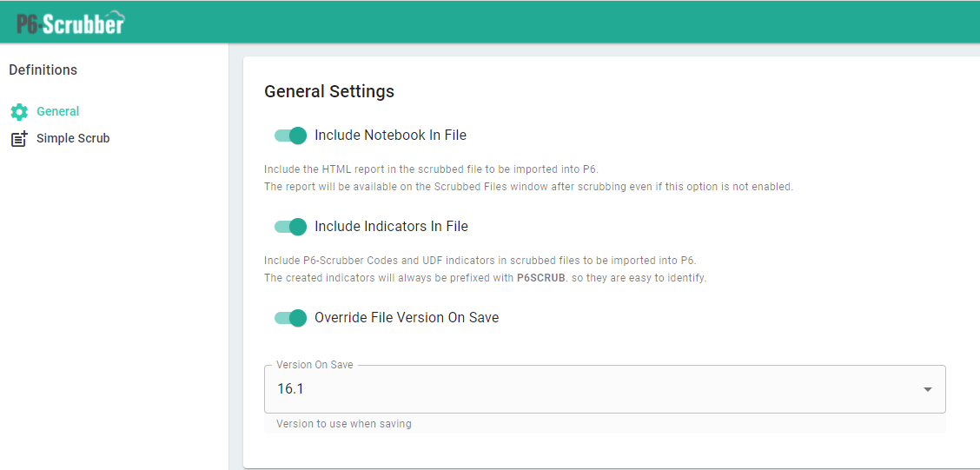Click the 'Version to use when saving' hint

click(x=343, y=424)
